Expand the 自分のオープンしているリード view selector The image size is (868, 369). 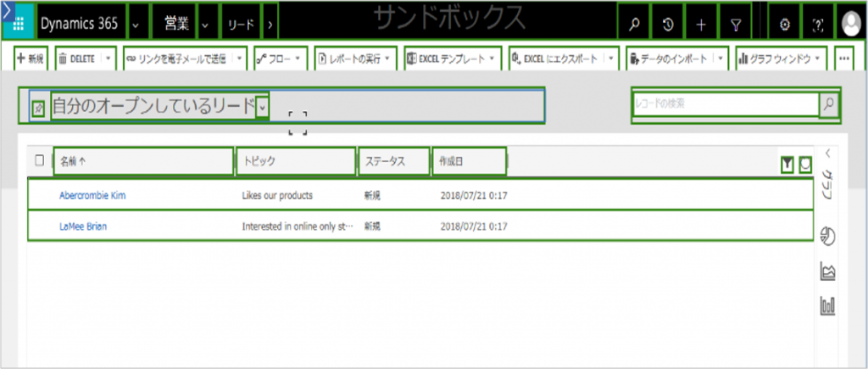point(263,107)
